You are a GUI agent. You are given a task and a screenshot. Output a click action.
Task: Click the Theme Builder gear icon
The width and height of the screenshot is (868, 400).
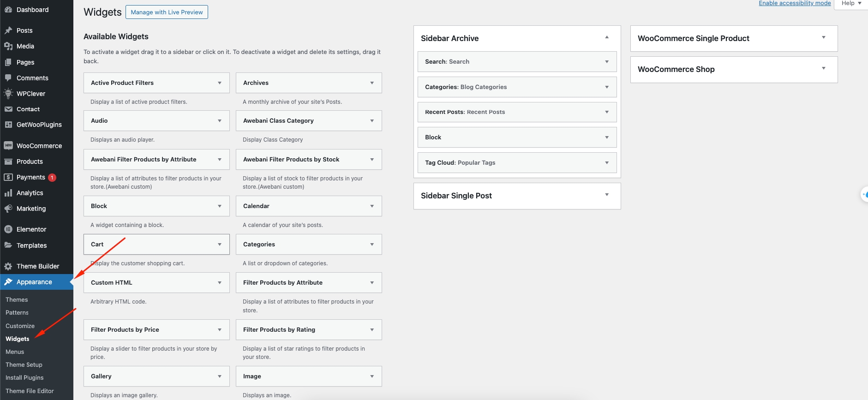(x=8, y=266)
